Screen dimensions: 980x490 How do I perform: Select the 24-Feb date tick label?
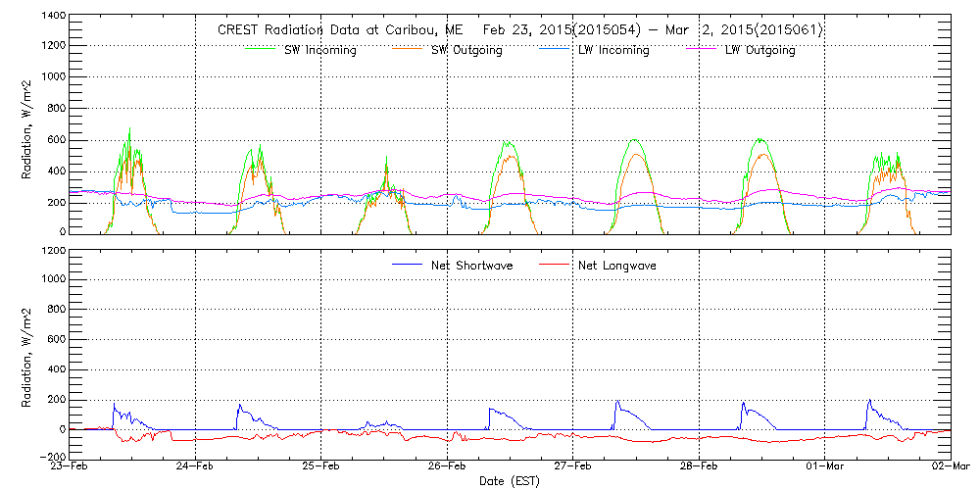coord(196,467)
